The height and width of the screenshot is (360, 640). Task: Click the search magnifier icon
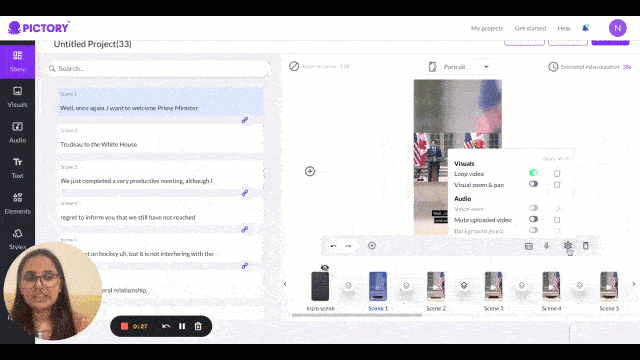52,69
